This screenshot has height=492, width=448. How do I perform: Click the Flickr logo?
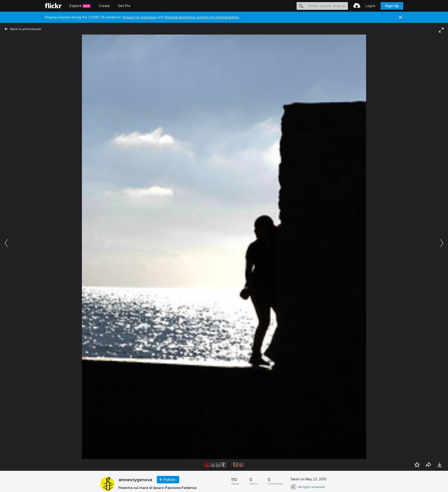(x=53, y=6)
